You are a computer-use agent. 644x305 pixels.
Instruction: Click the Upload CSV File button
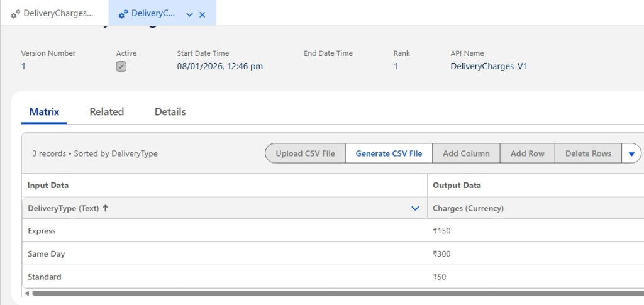pyautogui.click(x=305, y=153)
